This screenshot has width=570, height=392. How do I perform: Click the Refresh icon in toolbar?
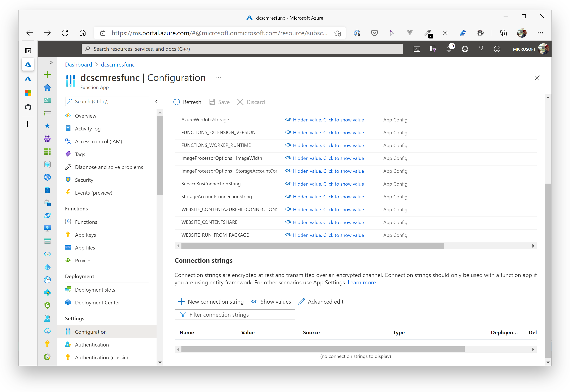[176, 102]
